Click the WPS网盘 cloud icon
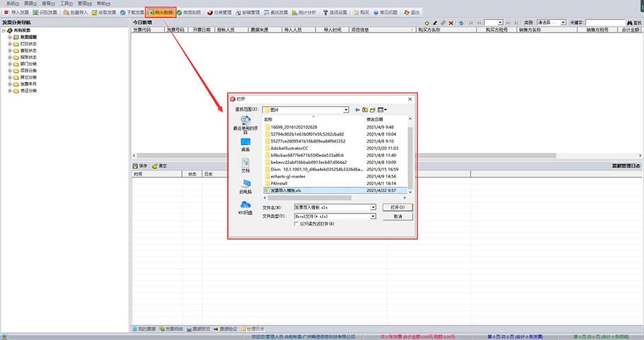 pyautogui.click(x=246, y=206)
